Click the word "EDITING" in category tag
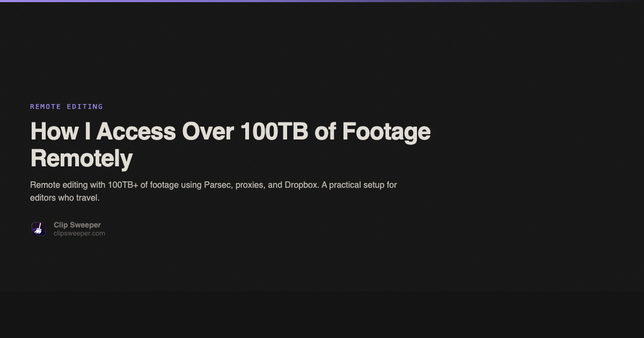 point(85,107)
